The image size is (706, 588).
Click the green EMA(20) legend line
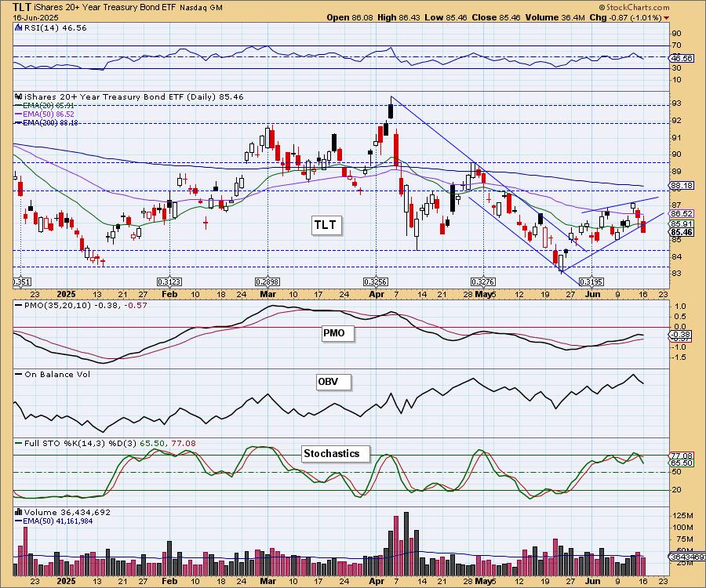coord(19,105)
